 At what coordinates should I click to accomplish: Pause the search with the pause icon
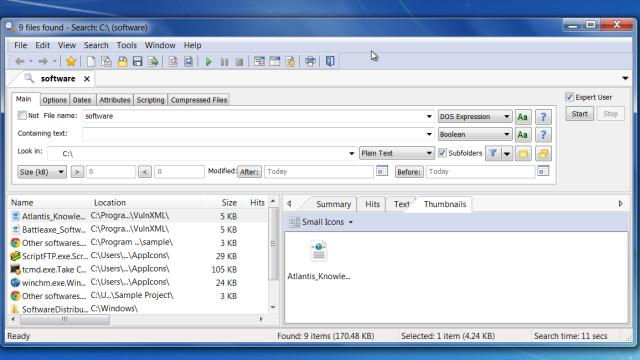click(x=224, y=62)
